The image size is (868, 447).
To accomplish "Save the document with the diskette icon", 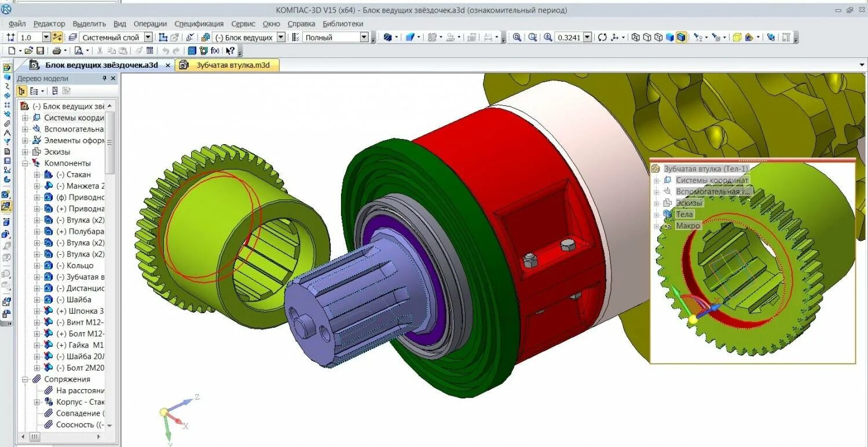I will coord(40,50).
